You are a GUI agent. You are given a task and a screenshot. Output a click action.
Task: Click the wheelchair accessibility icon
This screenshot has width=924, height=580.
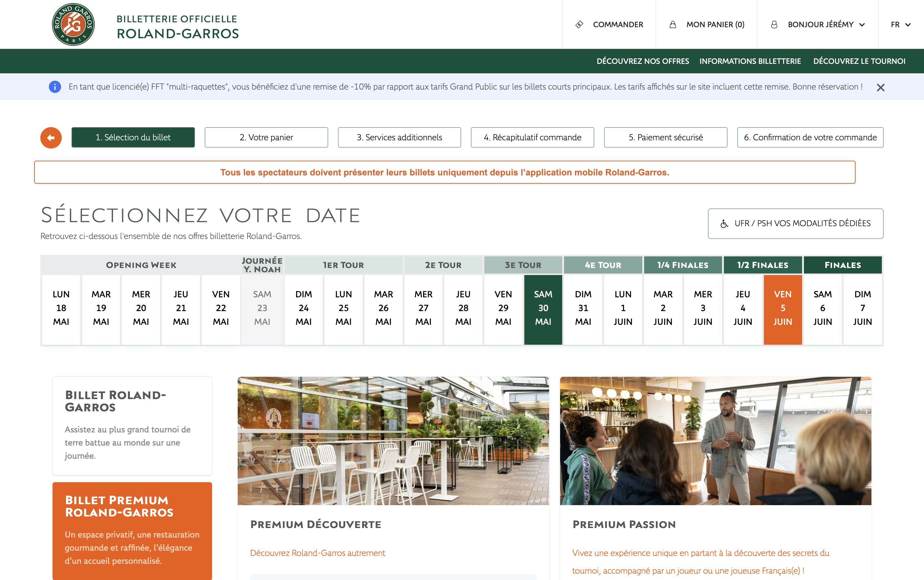(x=724, y=223)
